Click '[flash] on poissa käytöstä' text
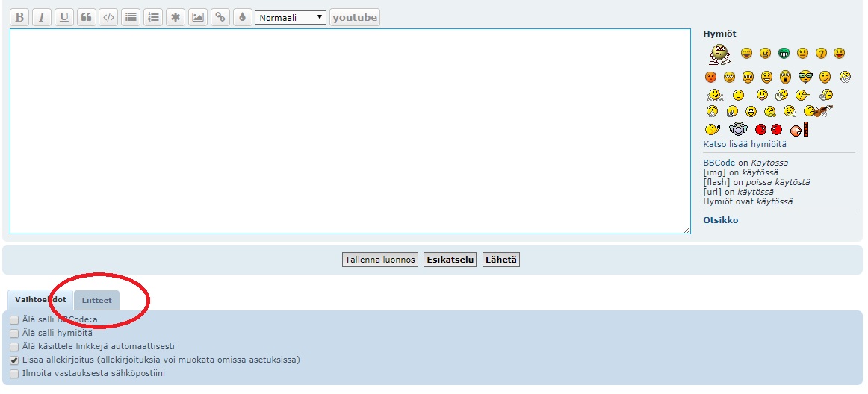The width and height of the screenshot is (868, 394). tap(757, 182)
